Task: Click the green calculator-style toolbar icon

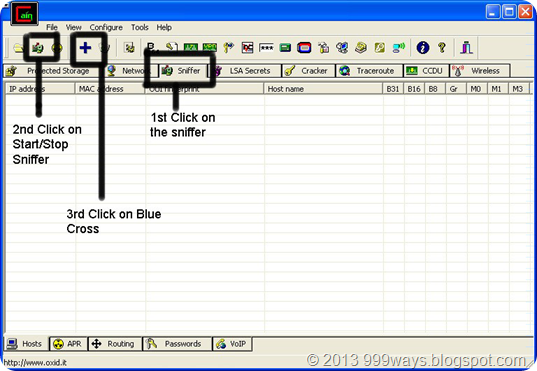Action: pyautogui.click(x=285, y=48)
